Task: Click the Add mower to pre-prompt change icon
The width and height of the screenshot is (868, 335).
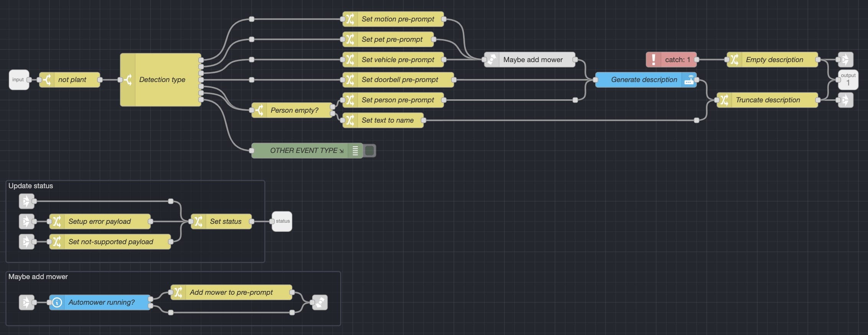Action: (178, 292)
